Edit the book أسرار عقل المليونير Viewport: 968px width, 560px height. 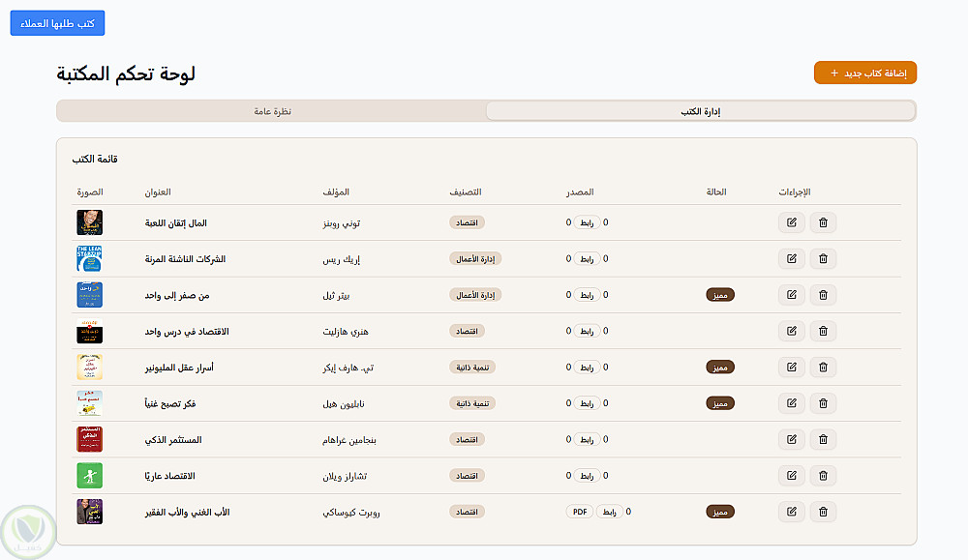pyautogui.click(x=791, y=368)
